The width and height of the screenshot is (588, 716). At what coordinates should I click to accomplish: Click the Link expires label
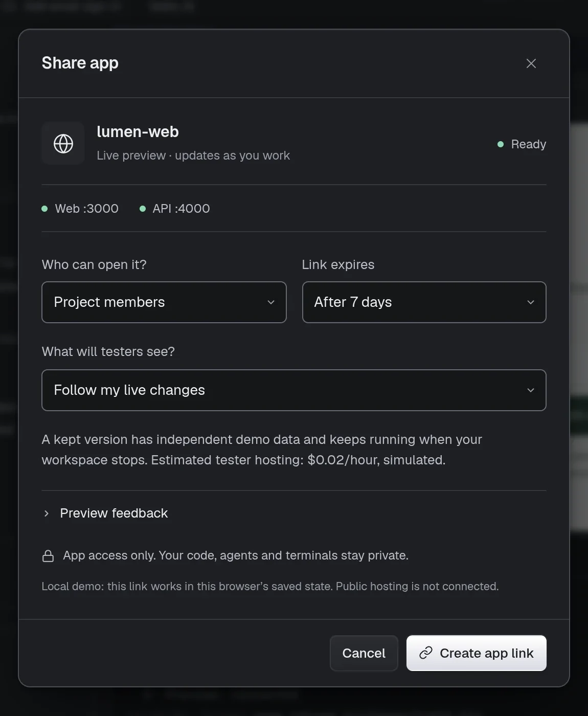click(x=338, y=264)
